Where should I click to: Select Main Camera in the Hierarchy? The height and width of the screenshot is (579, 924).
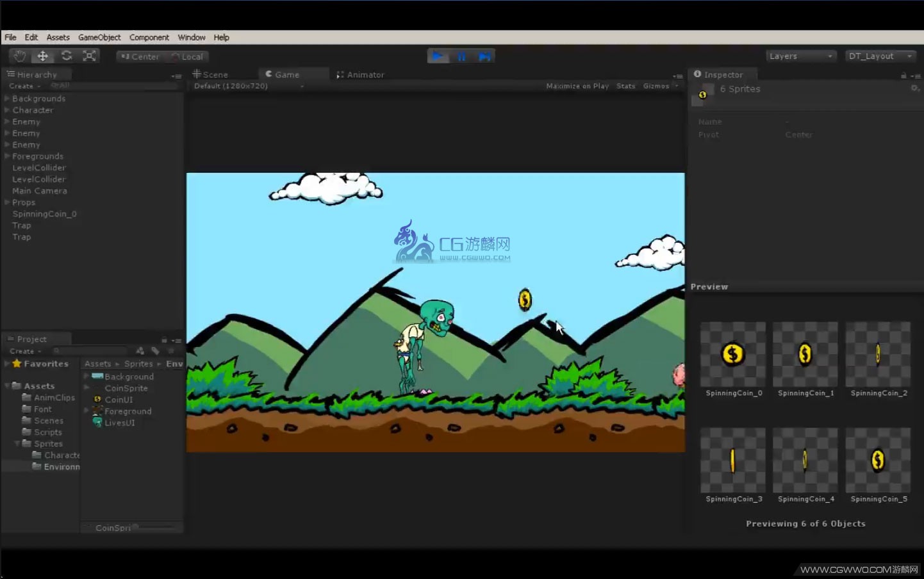point(40,191)
